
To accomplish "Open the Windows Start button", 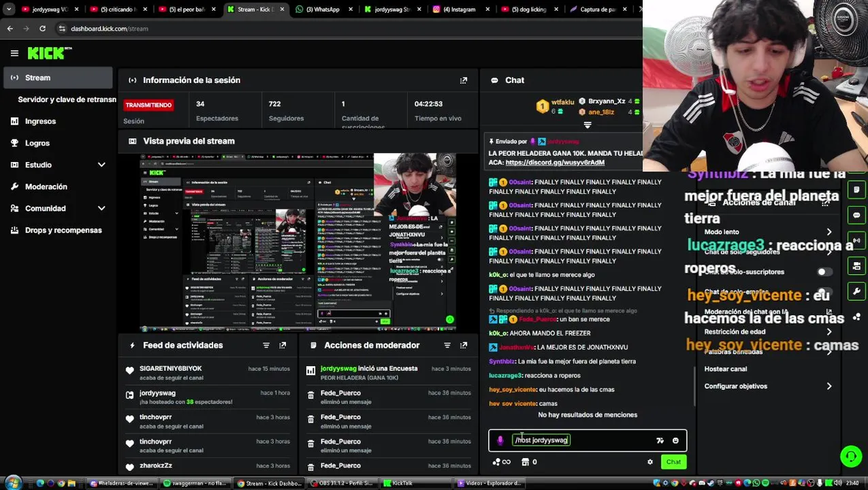I will 13,483.
